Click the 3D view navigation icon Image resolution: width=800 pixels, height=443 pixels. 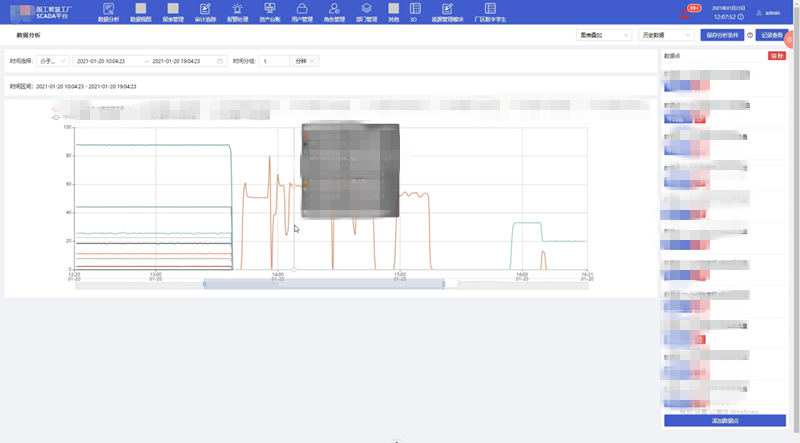[414, 11]
